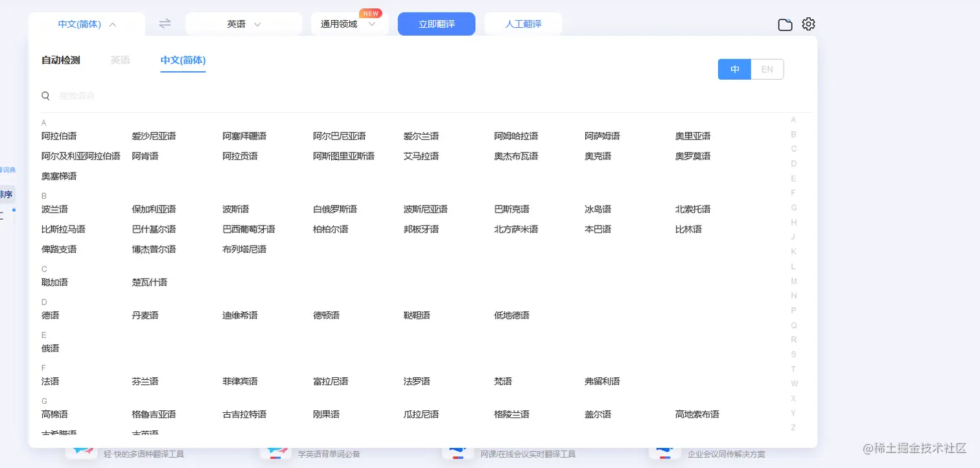
Task: Select 法语 language
Action: 51,382
